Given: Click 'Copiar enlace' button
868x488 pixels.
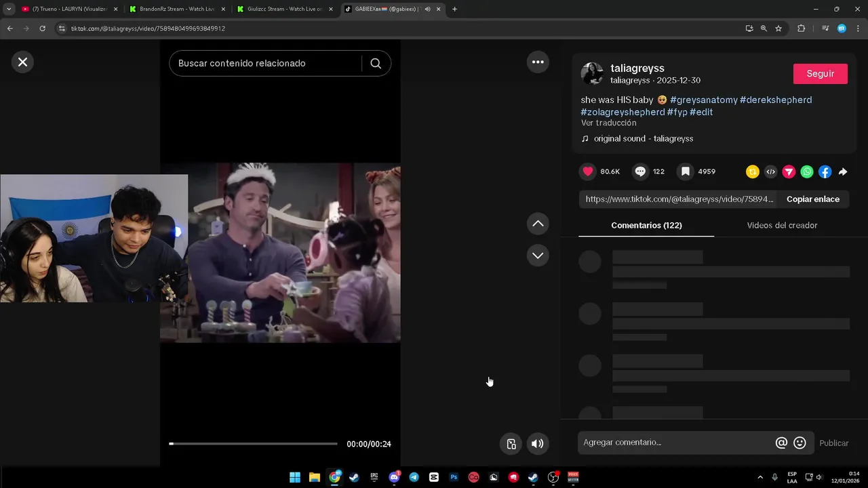Looking at the screenshot, I should (x=812, y=199).
